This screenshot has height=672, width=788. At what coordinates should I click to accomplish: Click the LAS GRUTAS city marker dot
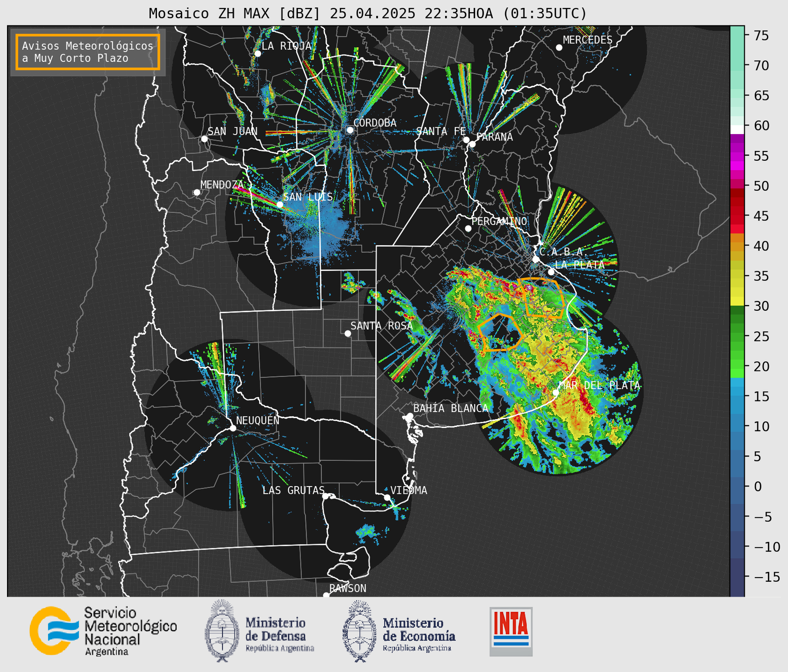point(326,496)
